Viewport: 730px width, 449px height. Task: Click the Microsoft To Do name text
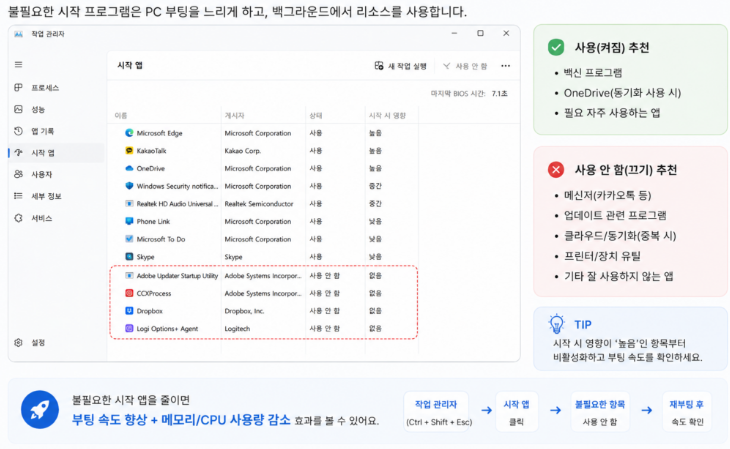tap(161, 239)
